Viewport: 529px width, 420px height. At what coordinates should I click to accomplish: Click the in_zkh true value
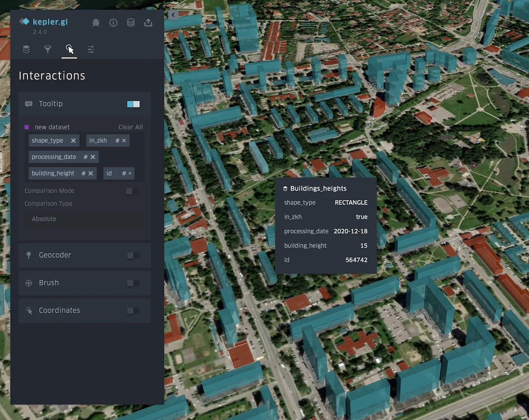[362, 217]
